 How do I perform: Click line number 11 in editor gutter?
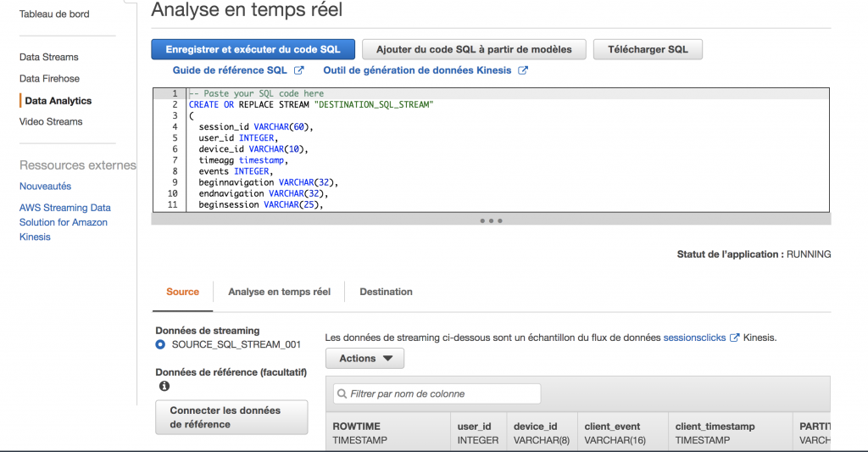173,204
